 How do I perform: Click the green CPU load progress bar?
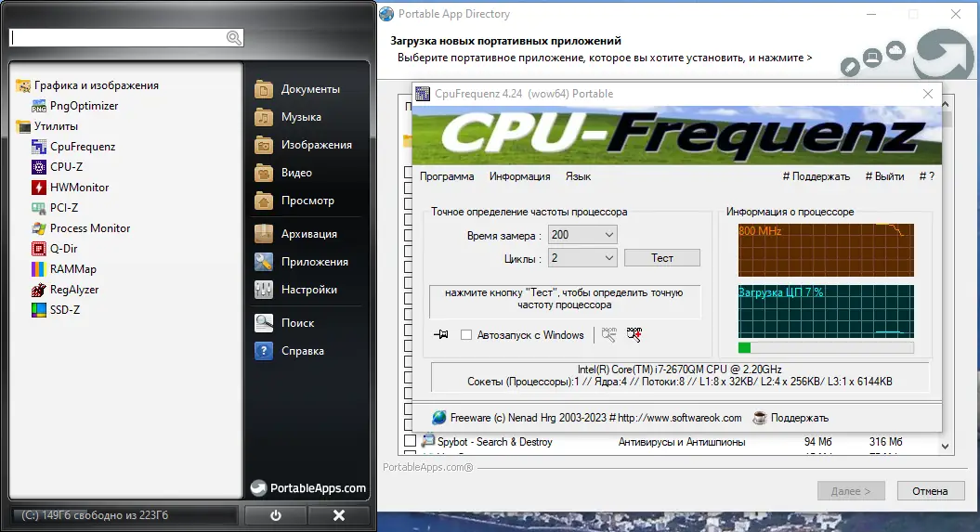tap(826, 348)
